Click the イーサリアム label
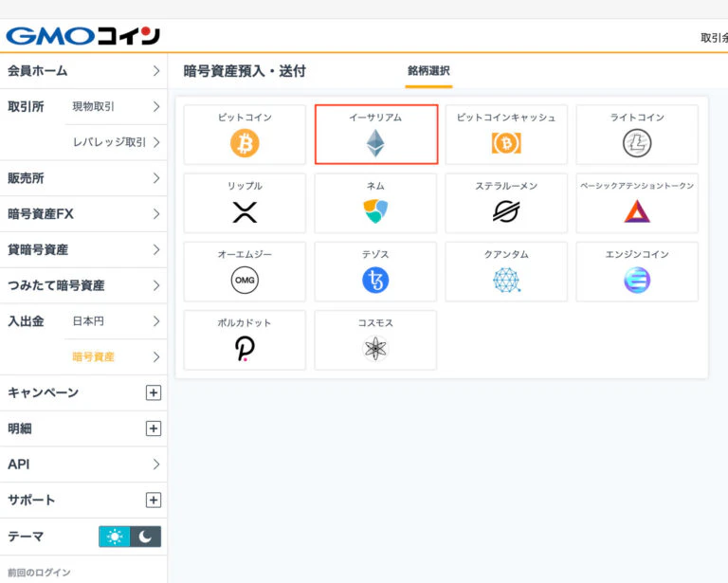This screenshot has height=583, width=728. point(375,118)
